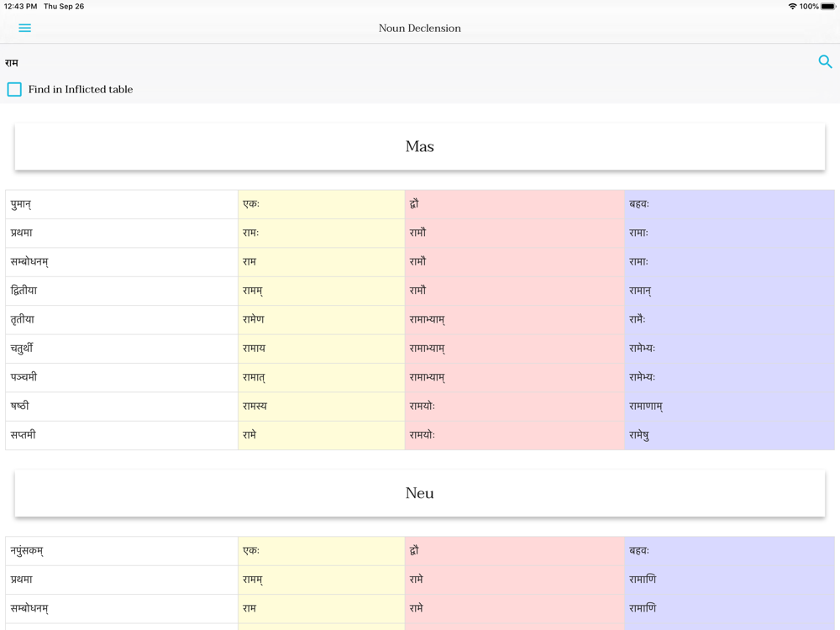Click रामम् in the द्वितीया row
The width and height of the screenshot is (840, 630).
coord(322,291)
